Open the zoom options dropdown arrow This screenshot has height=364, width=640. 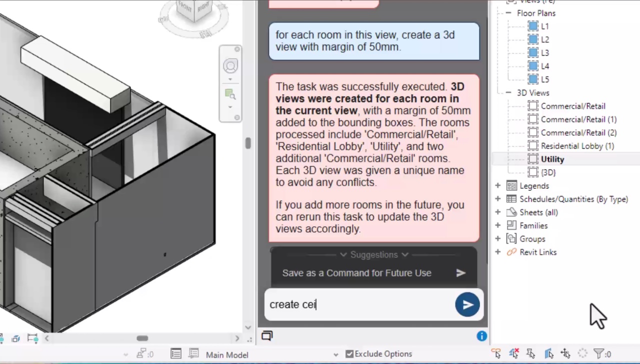pyautogui.click(x=230, y=107)
